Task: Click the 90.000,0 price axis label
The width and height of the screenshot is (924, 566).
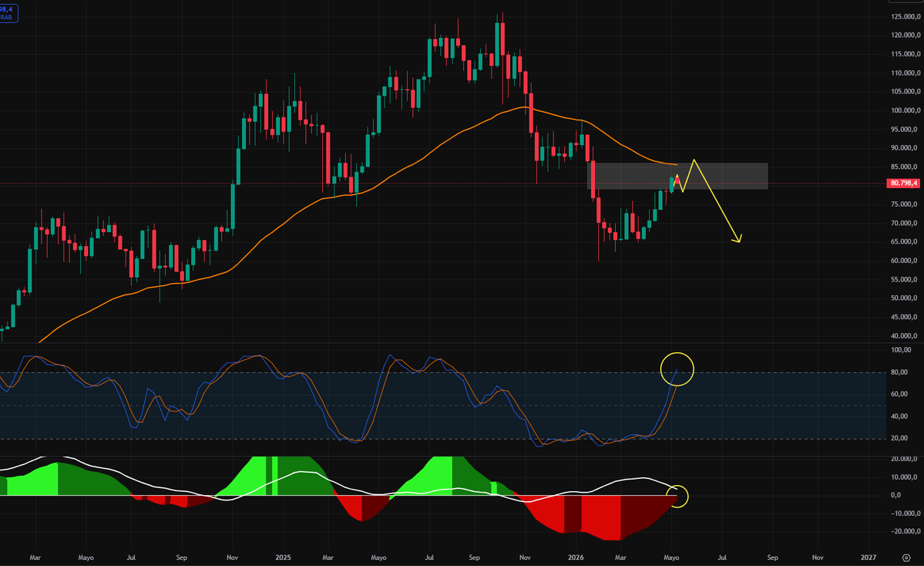Action: coord(906,148)
